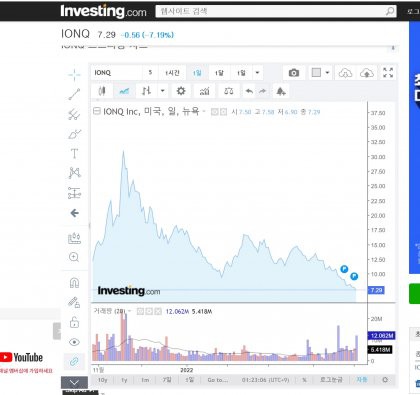Open the Go to... date button
This screenshot has width=420, height=395.
click(218, 380)
